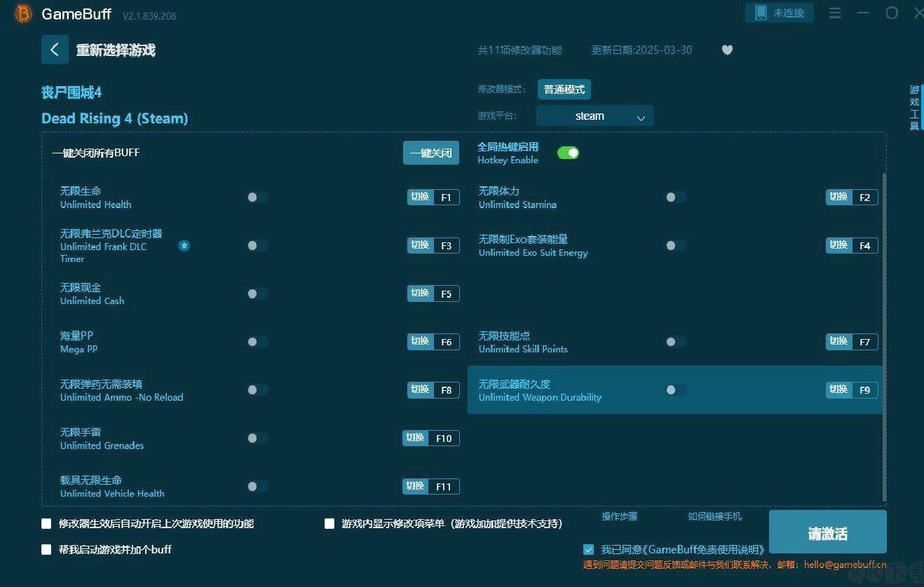
Task: Click the Dead Rising 4 (Steam) title
Action: pyautogui.click(x=115, y=118)
